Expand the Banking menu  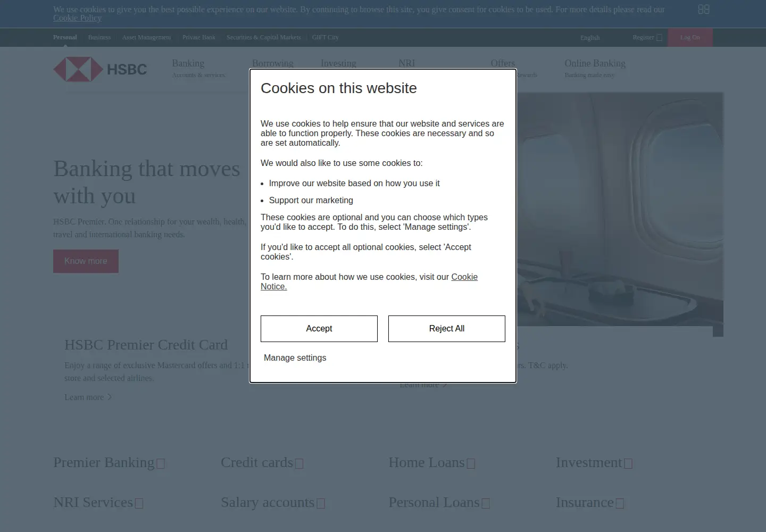click(198, 68)
